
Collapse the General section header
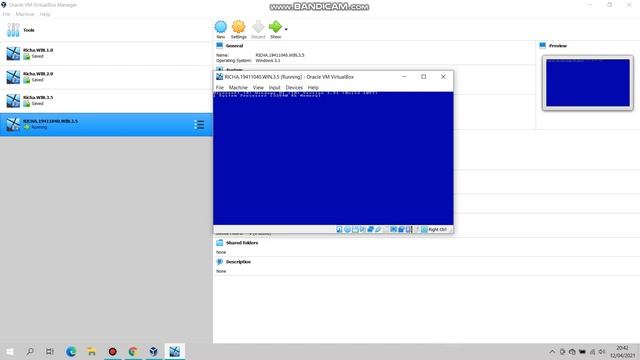(234, 46)
